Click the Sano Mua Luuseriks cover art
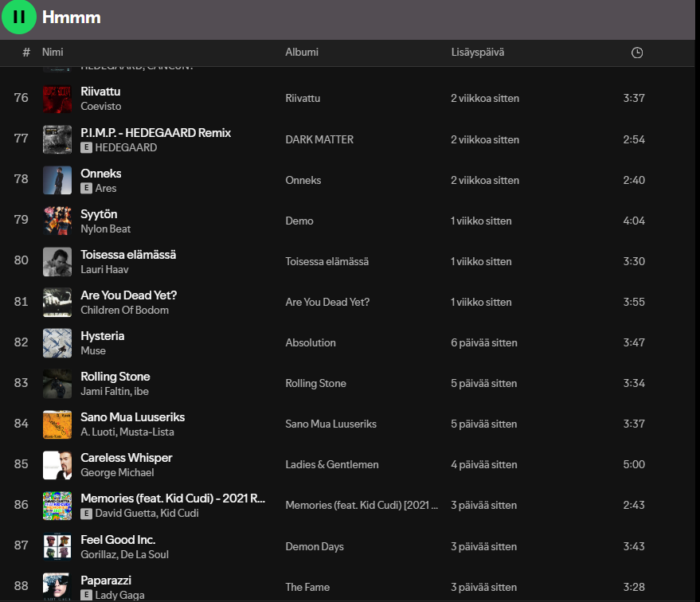The width and height of the screenshot is (700, 602). point(57,424)
